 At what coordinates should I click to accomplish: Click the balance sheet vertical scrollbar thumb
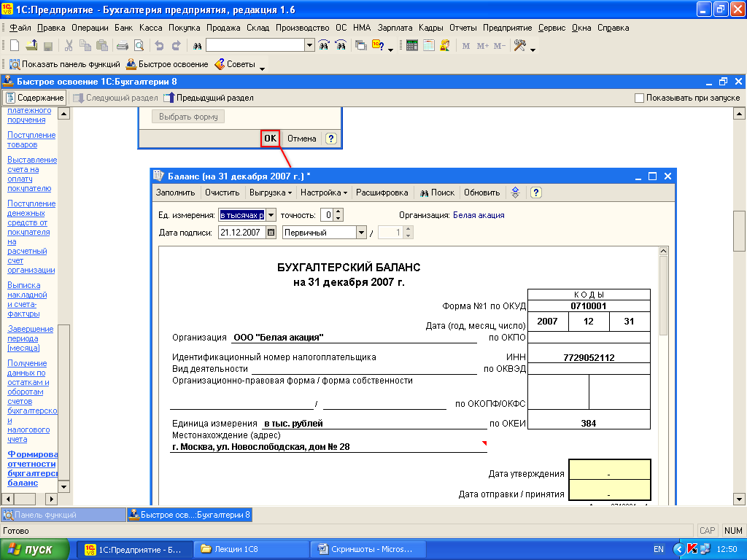point(663,295)
